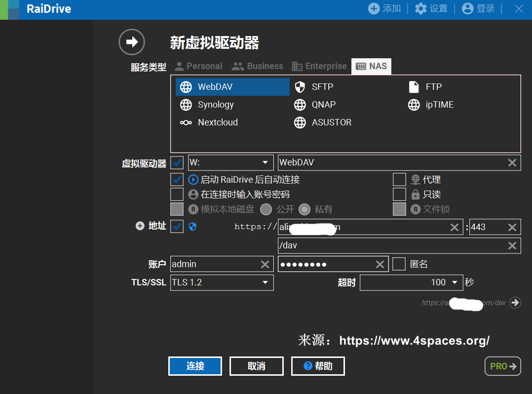
Task: Enable the 只读 read-only checkbox
Action: click(x=399, y=194)
